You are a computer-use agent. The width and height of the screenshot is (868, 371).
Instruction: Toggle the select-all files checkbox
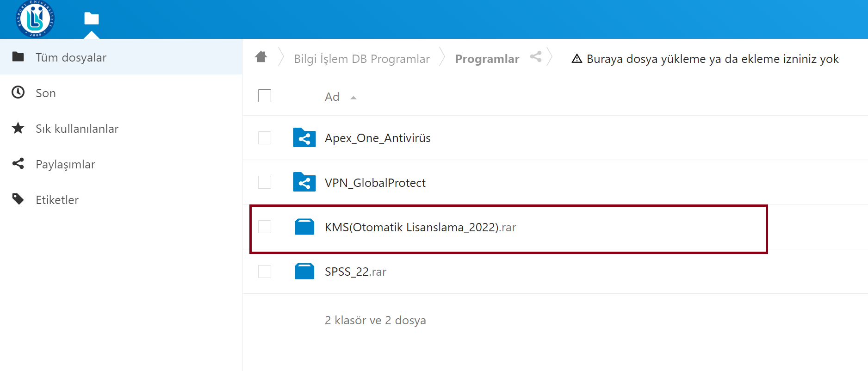pyautogui.click(x=265, y=96)
